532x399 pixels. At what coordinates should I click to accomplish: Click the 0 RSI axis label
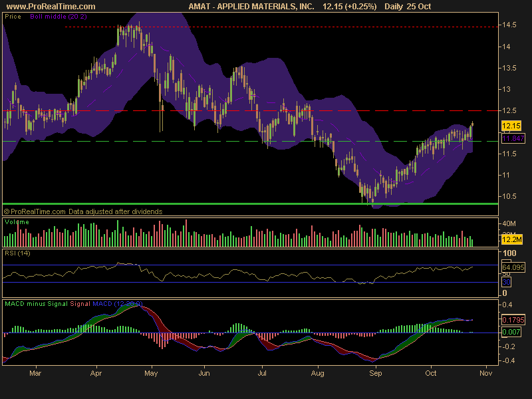click(x=505, y=293)
